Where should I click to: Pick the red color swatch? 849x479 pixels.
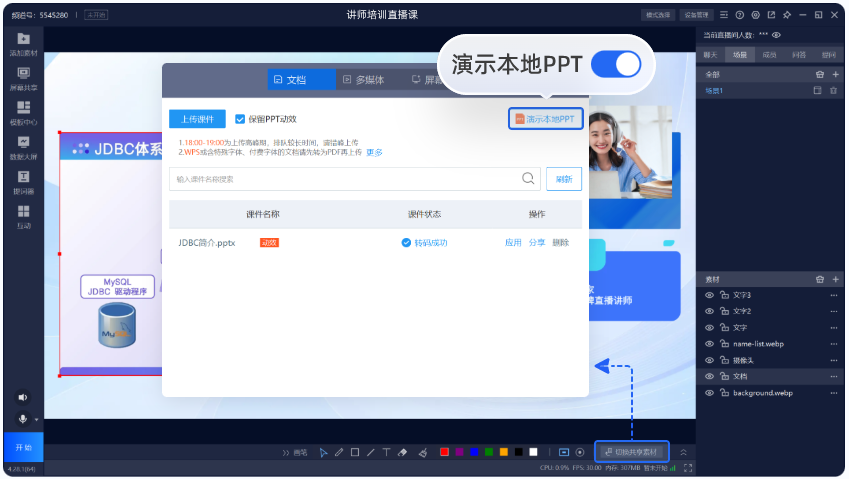(445, 452)
